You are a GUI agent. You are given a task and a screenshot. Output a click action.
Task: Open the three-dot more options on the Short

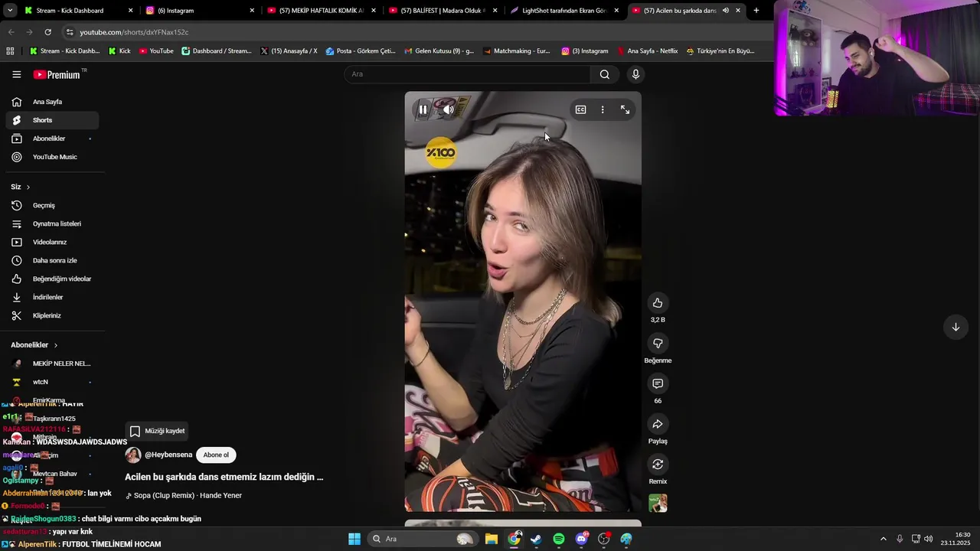603,109
